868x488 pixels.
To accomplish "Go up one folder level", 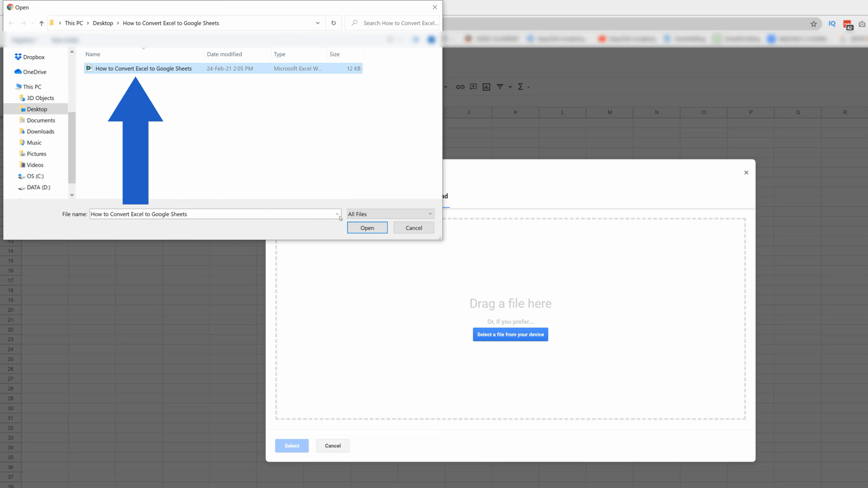I will (41, 23).
